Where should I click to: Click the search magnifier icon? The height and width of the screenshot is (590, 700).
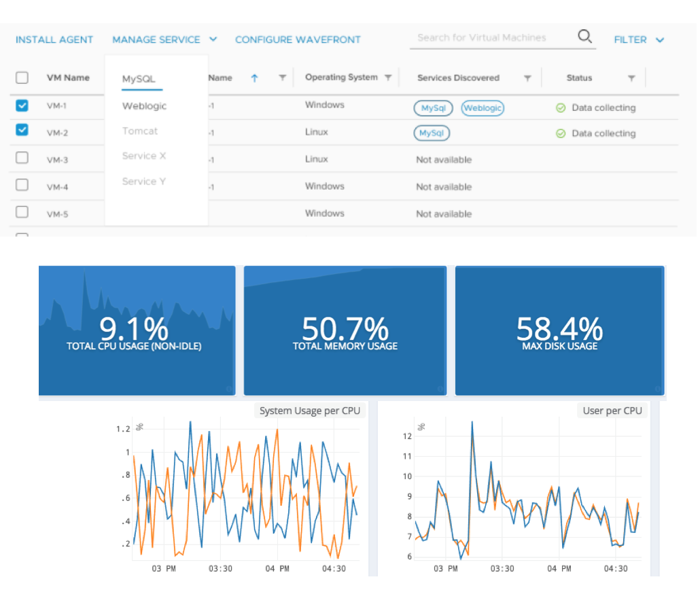tap(584, 37)
